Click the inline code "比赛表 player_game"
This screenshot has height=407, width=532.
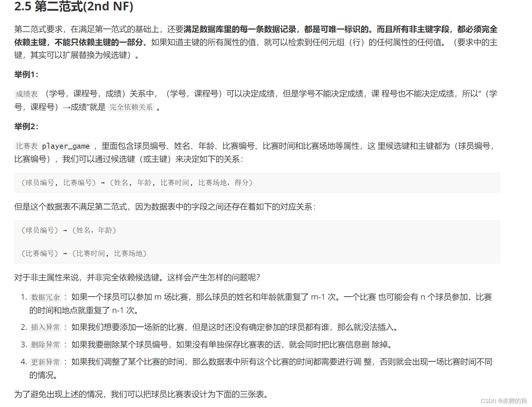point(53,146)
